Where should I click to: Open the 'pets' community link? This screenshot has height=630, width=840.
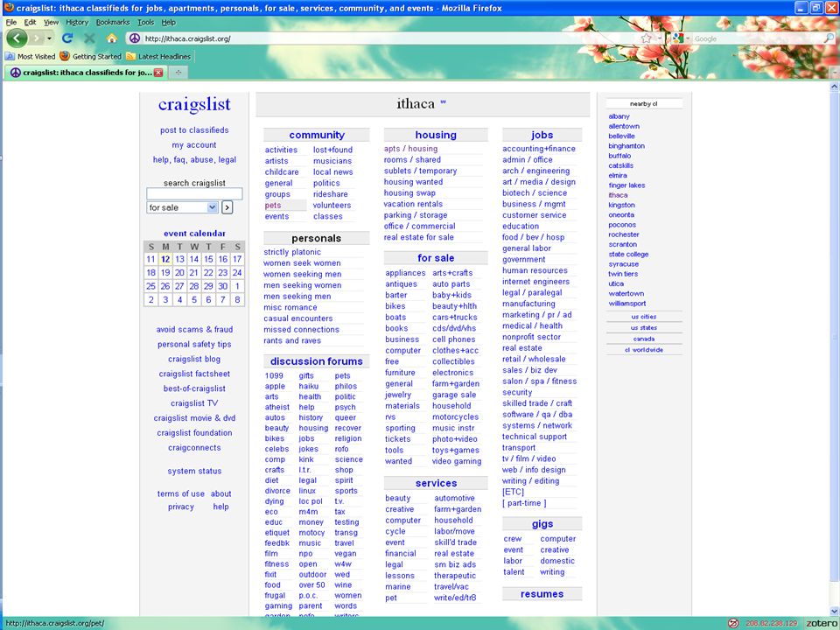point(273,205)
